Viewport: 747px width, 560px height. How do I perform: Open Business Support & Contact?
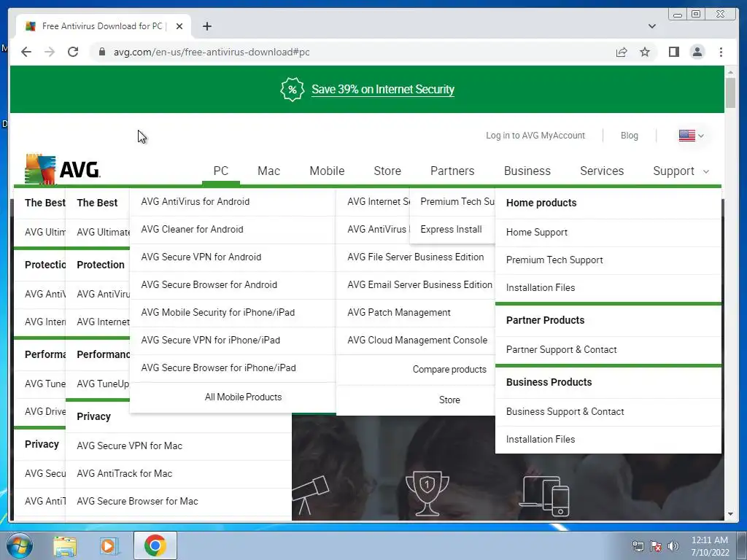tap(565, 411)
